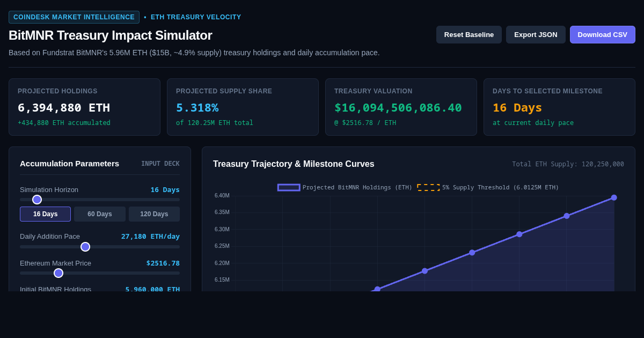
Task: Click the Reset Baseline button
Action: tap(469, 34)
